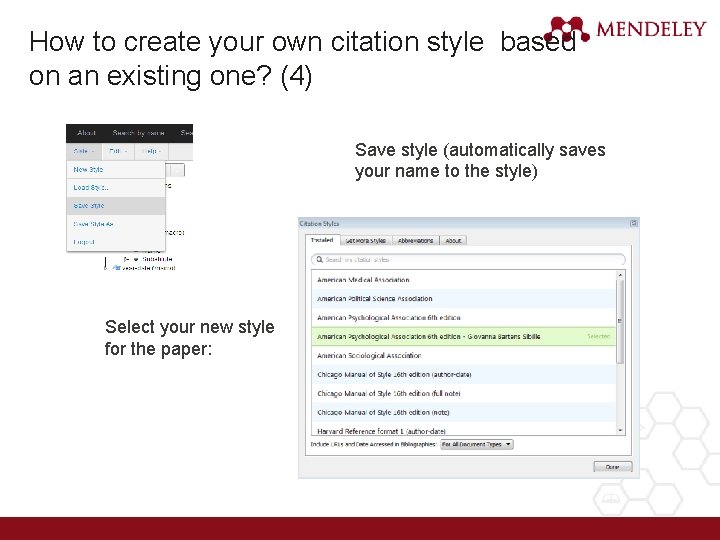
Task: Select plain American Psychological Association 6th edition
Action: pos(463,318)
